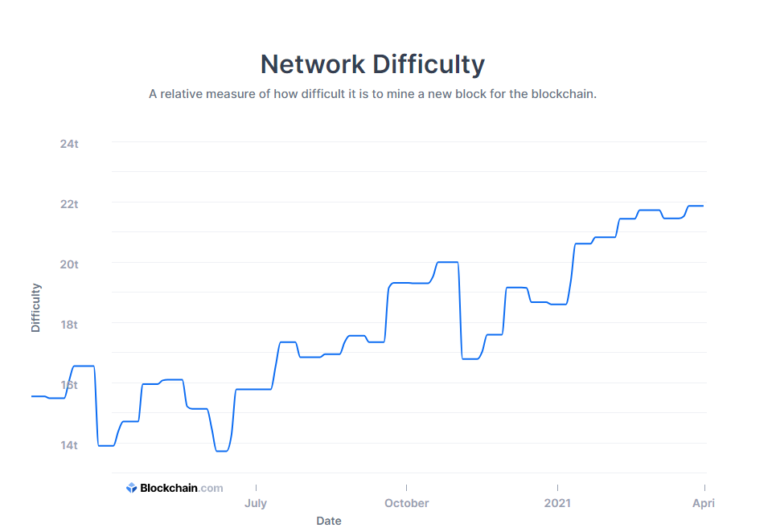Open the Blockchain.com watermark link
This screenshot has height=532, width=772.
pos(175,488)
